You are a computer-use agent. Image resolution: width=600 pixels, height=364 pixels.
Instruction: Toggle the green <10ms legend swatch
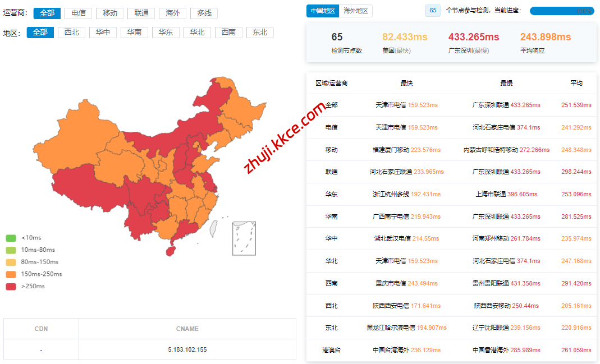(11, 238)
